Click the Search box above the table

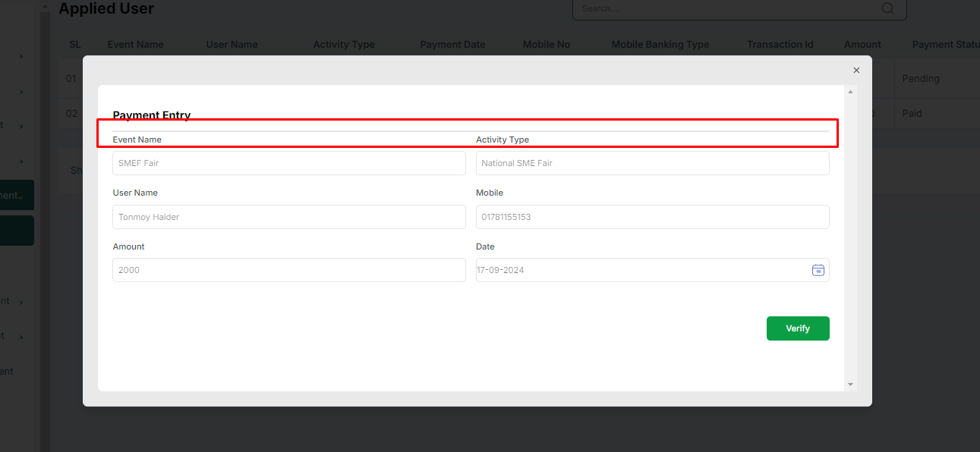(x=739, y=8)
